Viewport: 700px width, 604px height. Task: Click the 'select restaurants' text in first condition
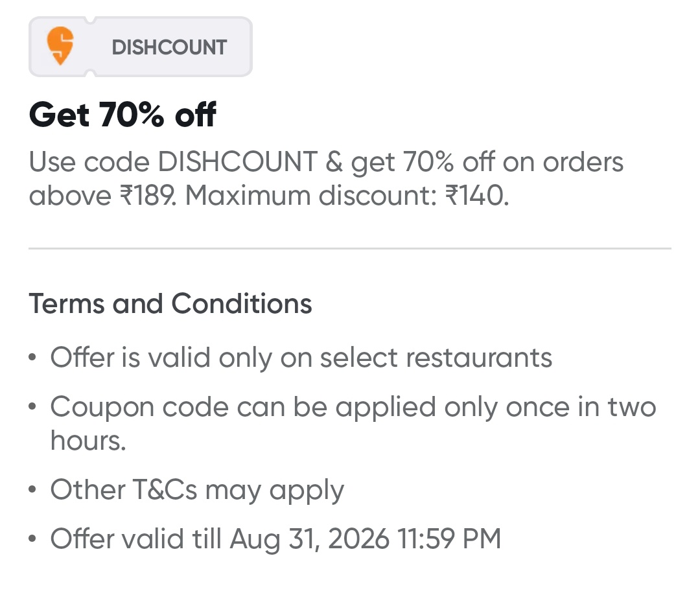tap(436, 357)
